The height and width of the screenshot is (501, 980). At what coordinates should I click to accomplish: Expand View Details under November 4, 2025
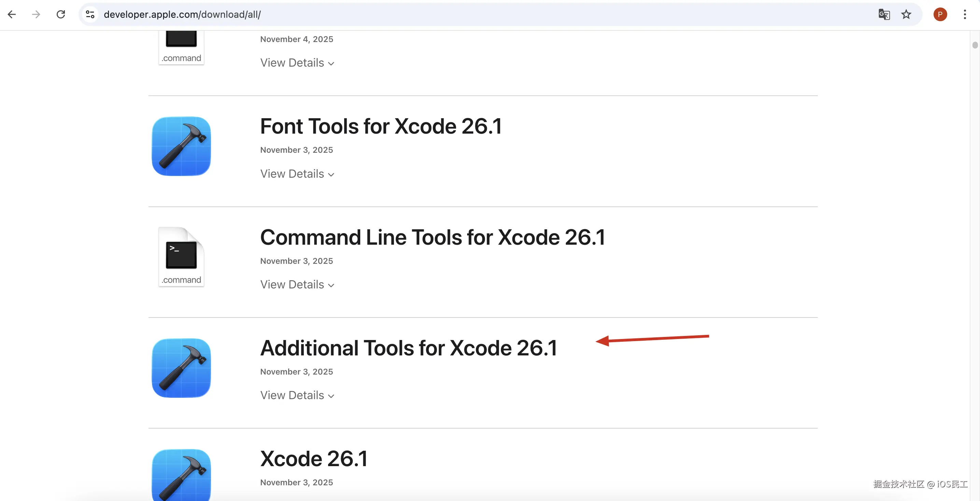[297, 63]
